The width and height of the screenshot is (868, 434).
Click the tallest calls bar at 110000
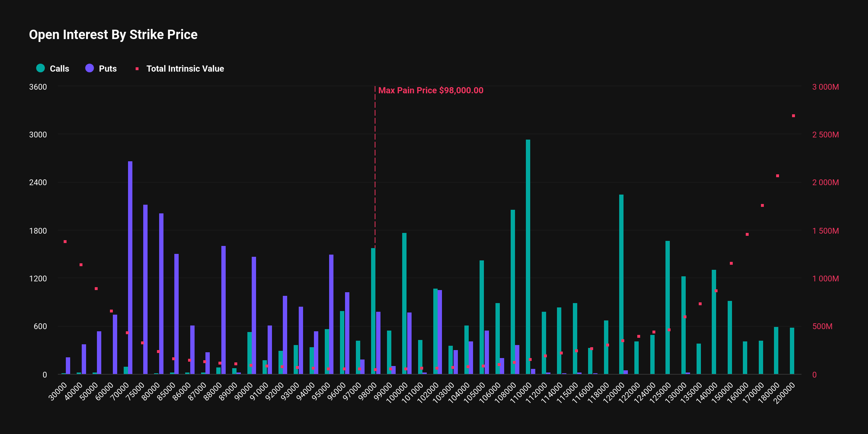coord(528,257)
